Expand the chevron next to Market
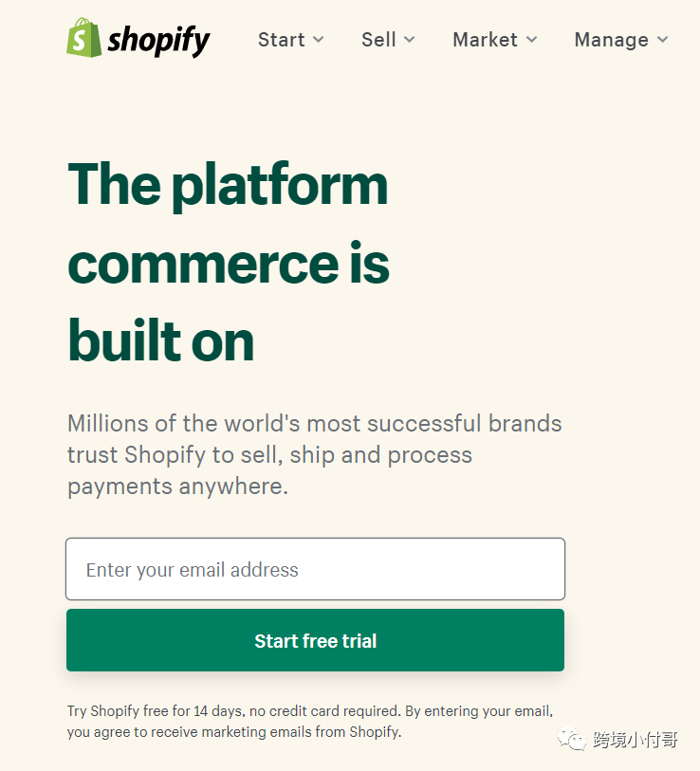This screenshot has height=771, width=700. 531,40
